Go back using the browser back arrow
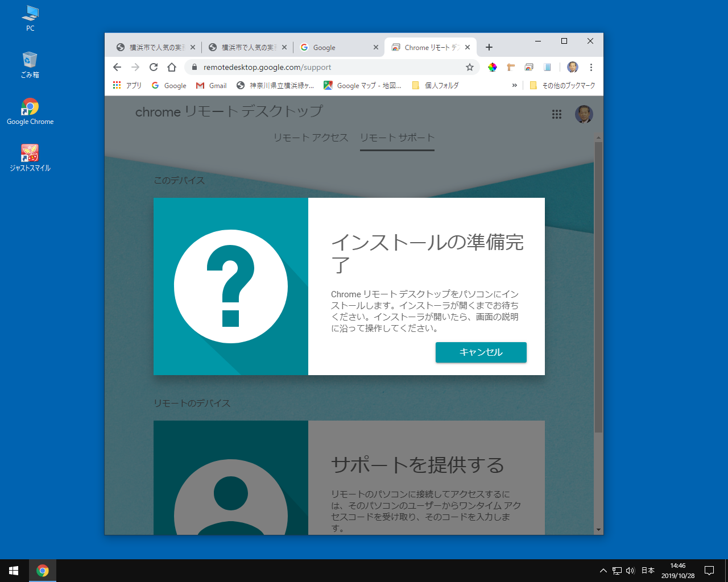The height and width of the screenshot is (582, 728). click(x=117, y=67)
